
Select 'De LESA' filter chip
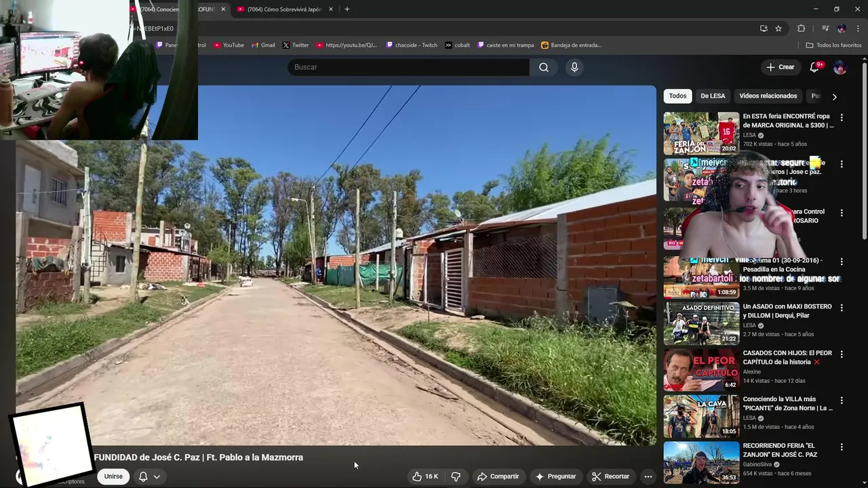tap(713, 96)
